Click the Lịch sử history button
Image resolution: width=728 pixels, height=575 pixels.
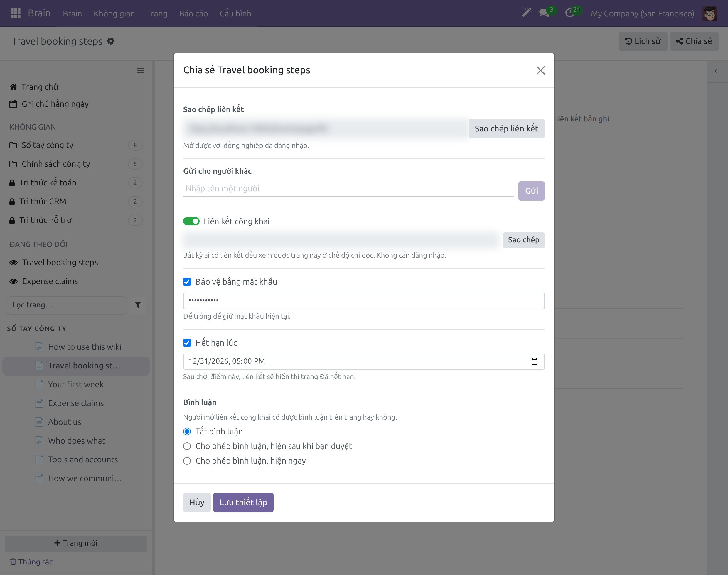(643, 41)
